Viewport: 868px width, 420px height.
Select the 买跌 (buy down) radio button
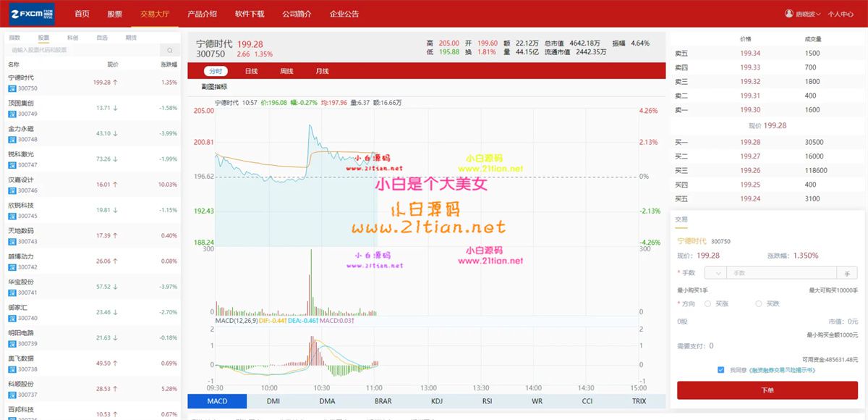[759, 304]
